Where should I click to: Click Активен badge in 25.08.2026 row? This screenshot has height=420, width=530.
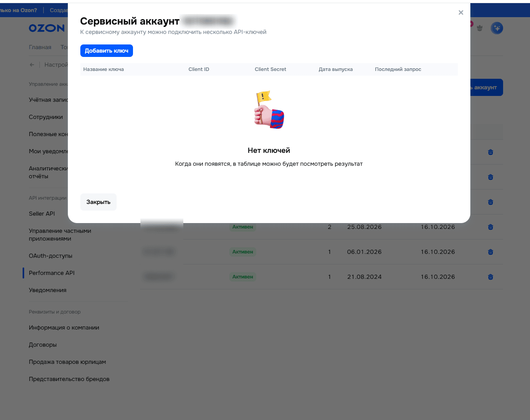tap(243, 227)
